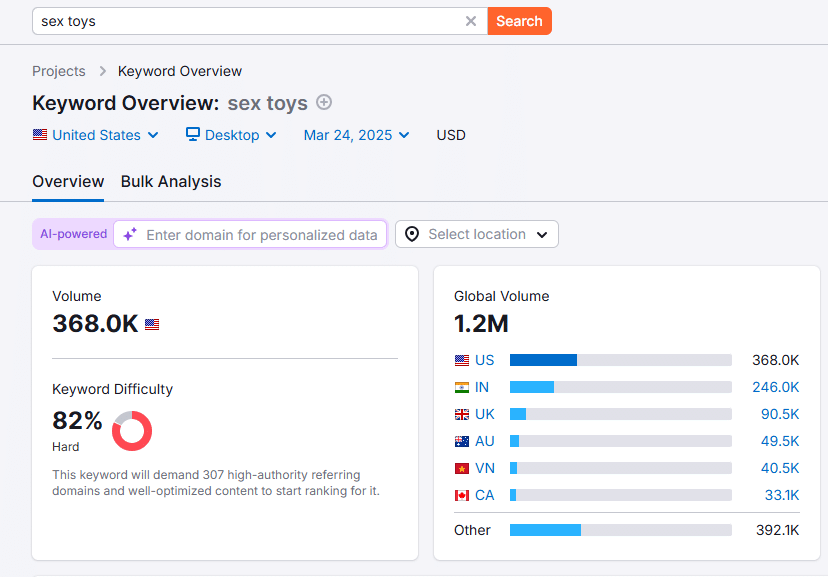The height and width of the screenshot is (577, 828).
Task: Open the CA country link
Action: click(485, 495)
